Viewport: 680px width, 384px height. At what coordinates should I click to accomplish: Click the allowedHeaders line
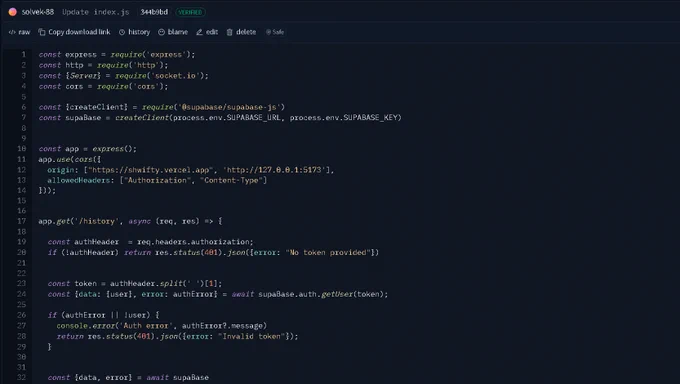point(157,180)
